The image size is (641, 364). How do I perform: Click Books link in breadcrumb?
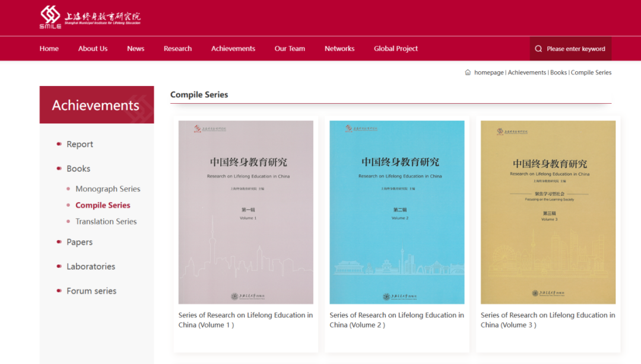coord(558,72)
